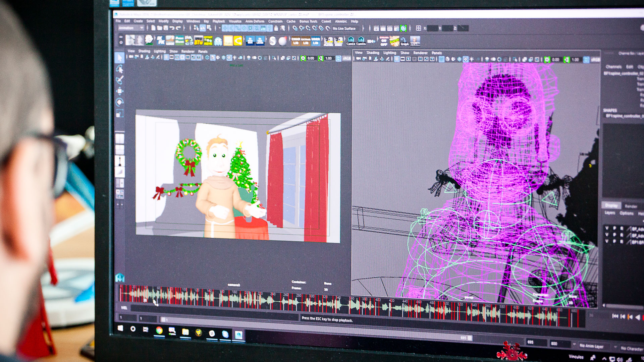Click the yellow share shelf icon
Viewport: 644px width, 362px height.
pos(238,41)
